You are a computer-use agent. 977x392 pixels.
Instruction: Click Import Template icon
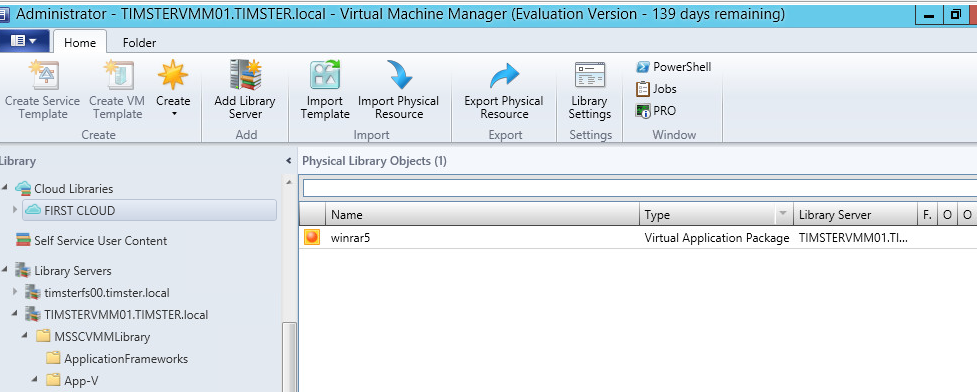[325, 75]
